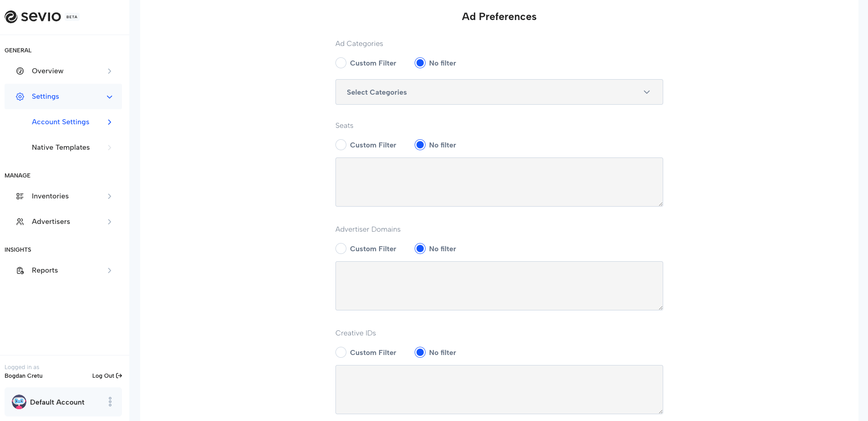
Task: Collapse the Settings menu chevron
Action: 109,96
